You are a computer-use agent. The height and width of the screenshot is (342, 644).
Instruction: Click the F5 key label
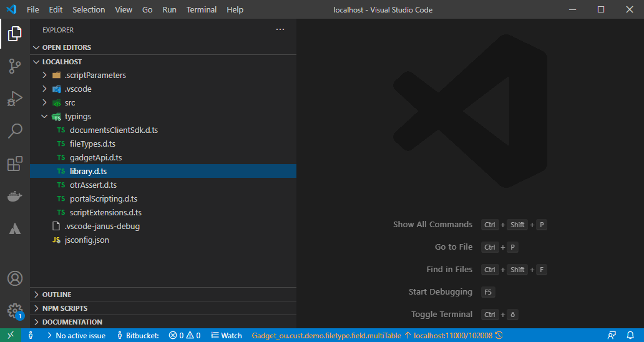click(488, 292)
